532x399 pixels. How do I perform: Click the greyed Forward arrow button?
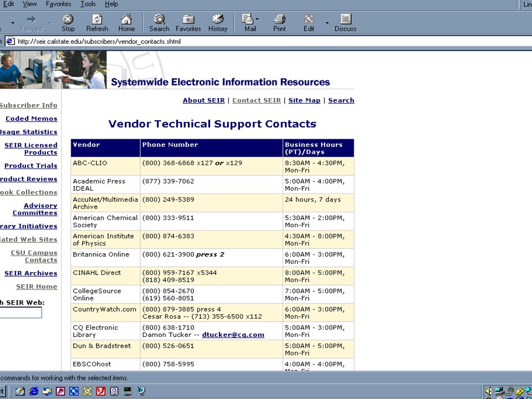pos(32,23)
